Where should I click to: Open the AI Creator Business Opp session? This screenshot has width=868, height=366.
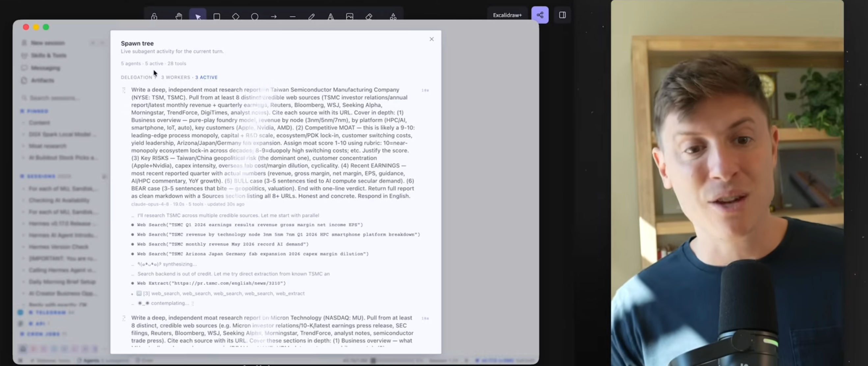pos(62,293)
